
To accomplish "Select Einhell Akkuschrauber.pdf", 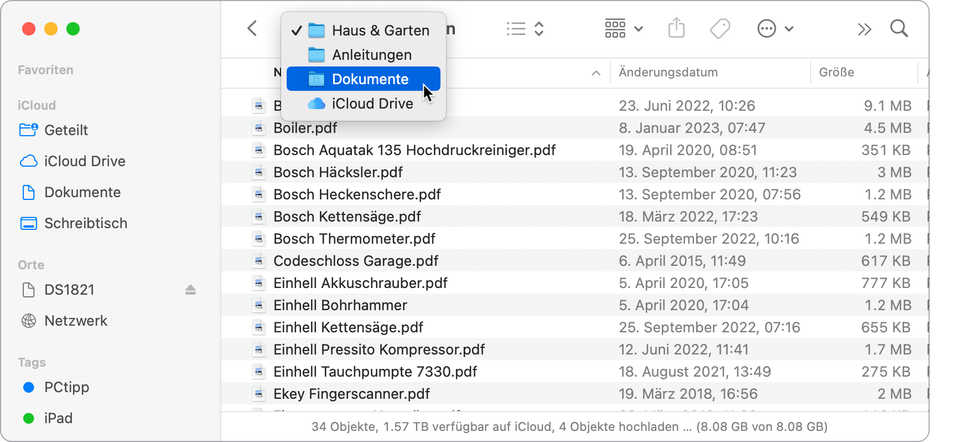I will [360, 283].
